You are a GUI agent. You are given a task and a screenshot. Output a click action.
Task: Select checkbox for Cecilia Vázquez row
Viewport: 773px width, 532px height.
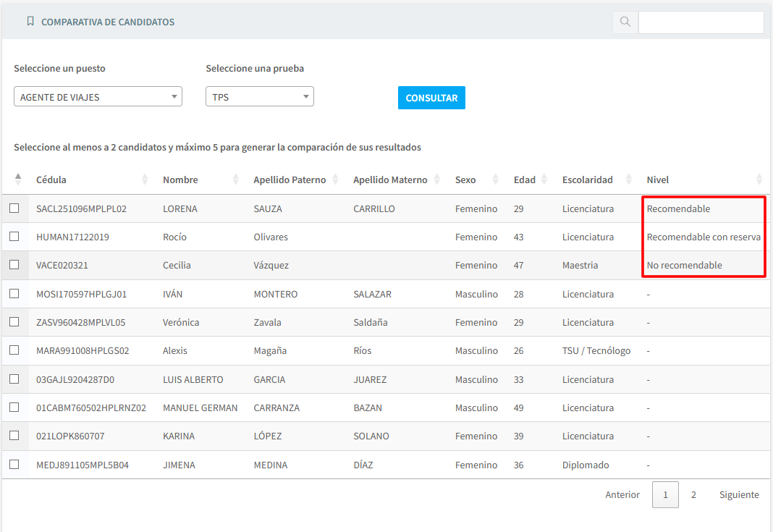14,265
